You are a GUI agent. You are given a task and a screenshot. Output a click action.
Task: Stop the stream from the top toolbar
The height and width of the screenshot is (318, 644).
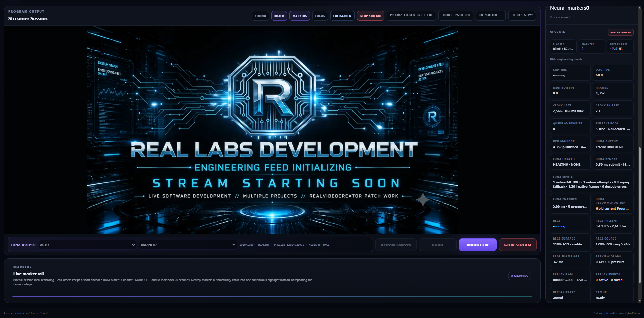click(x=370, y=16)
